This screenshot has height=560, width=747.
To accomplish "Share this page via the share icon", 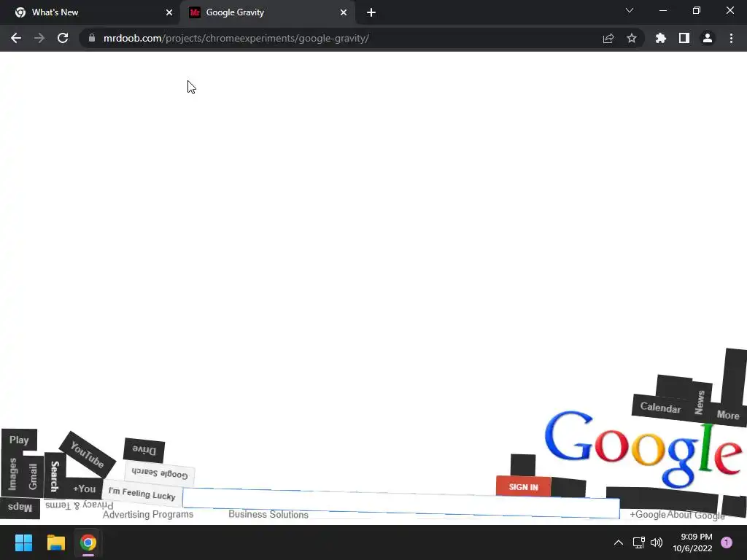I will 608,38.
